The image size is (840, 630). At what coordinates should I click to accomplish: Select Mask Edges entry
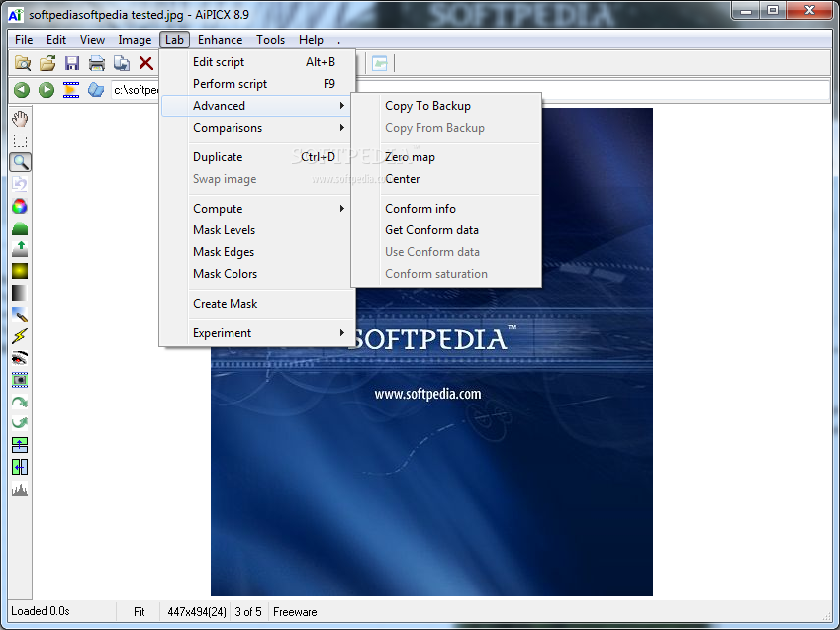coord(256,252)
